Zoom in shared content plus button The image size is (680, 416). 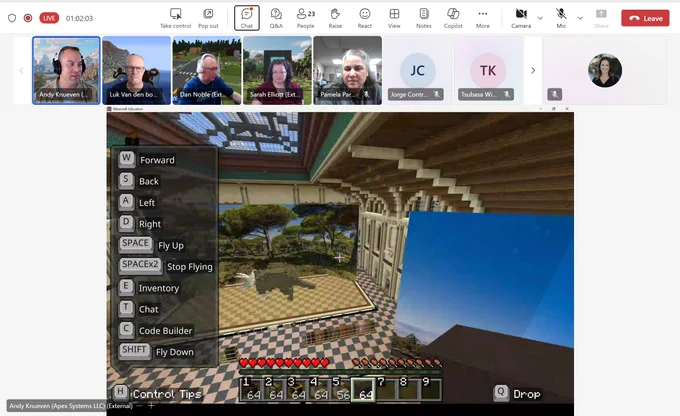click(x=151, y=406)
